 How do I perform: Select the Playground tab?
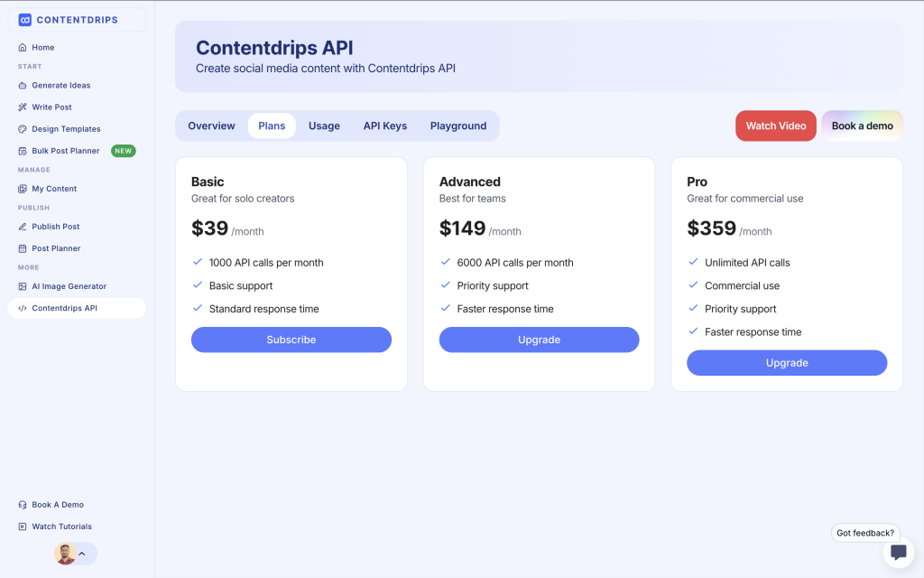458,126
